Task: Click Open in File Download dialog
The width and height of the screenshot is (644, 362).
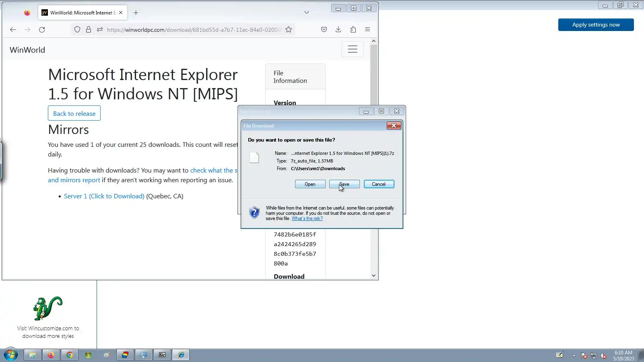Action: point(310,184)
